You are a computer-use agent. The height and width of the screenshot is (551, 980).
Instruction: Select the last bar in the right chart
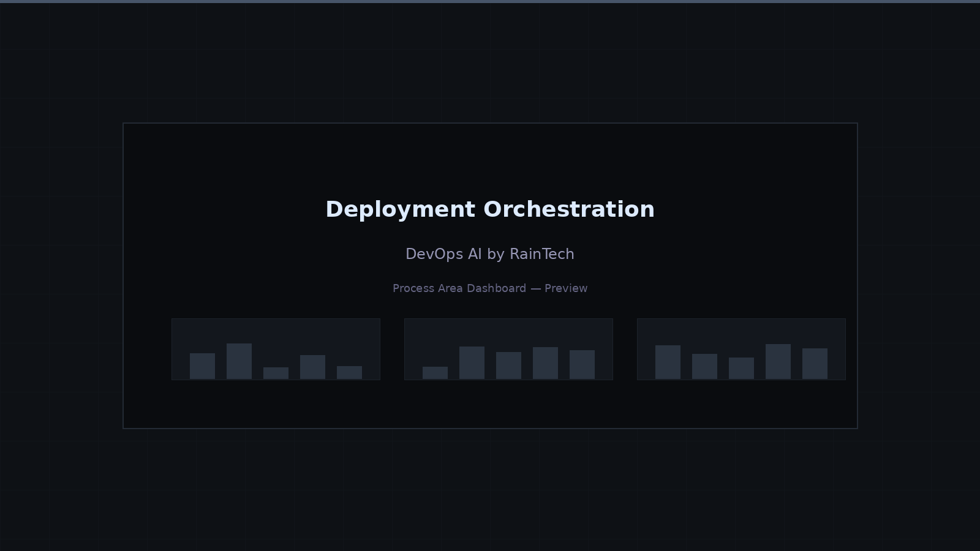(x=815, y=362)
